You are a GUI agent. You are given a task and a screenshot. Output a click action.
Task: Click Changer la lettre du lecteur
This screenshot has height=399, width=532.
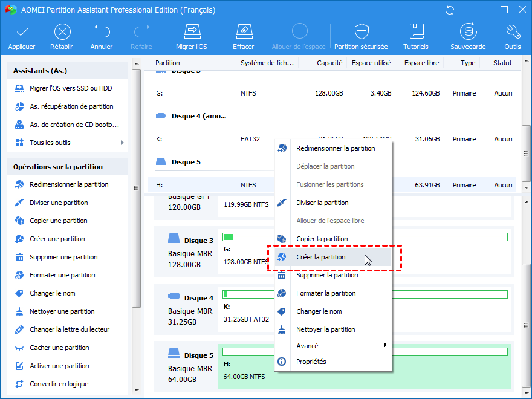click(x=70, y=329)
